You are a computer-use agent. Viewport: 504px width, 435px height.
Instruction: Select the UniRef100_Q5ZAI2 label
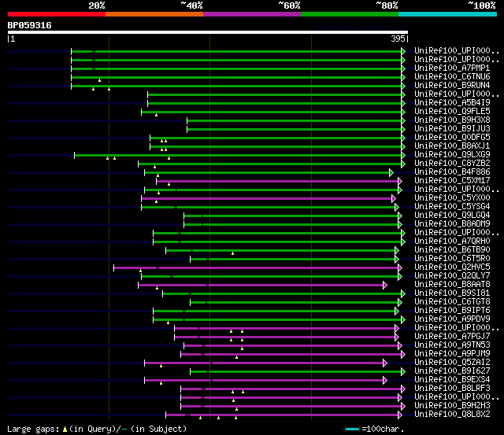[x=452, y=363]
